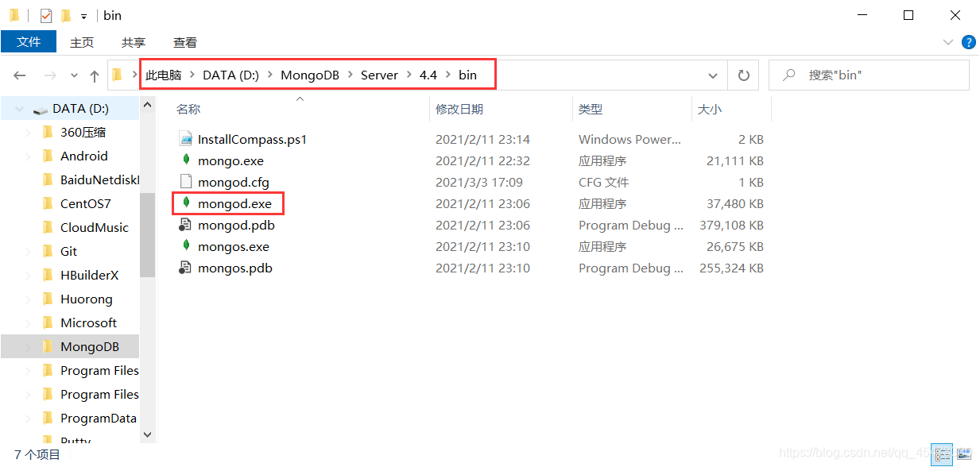Select the mongod.cfg file name

(x=234, y=183)
